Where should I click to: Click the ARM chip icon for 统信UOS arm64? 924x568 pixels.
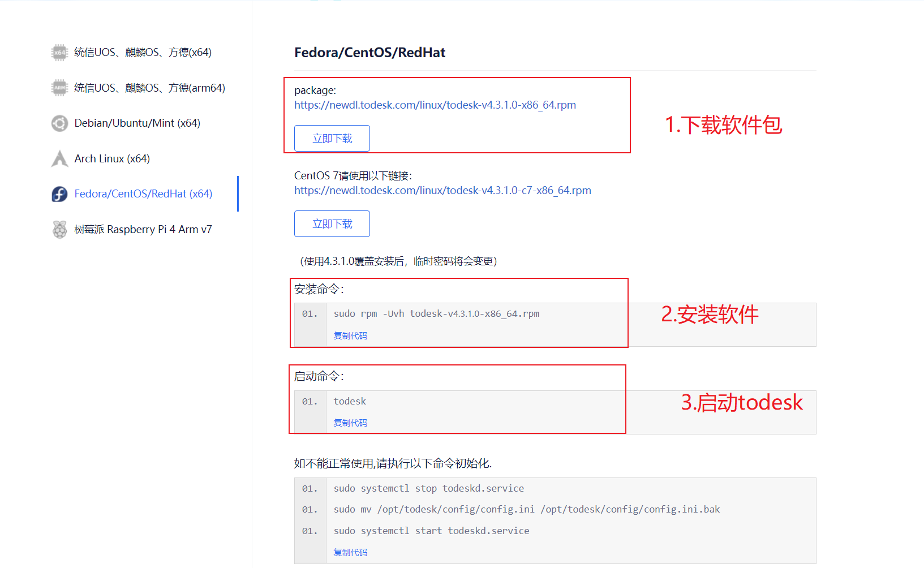point(59,88)
